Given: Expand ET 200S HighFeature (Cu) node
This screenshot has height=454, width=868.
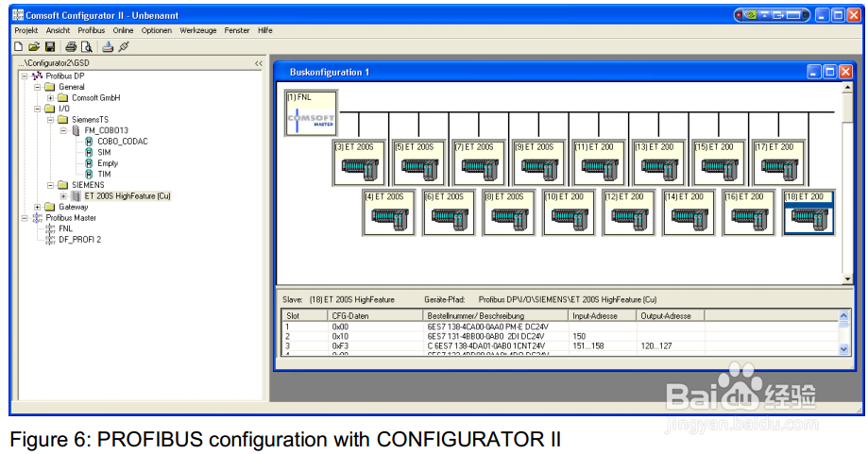Looking at the screenshot, I should [x=63, y=195].
